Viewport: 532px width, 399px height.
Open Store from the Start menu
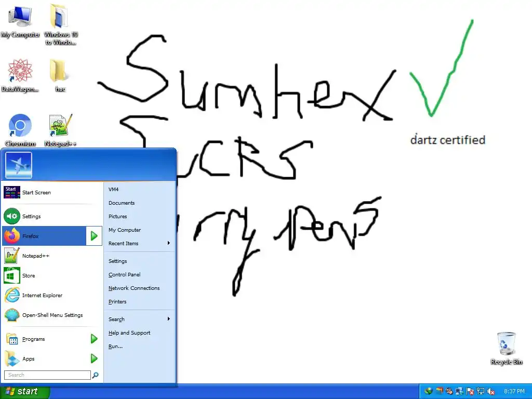coord(52,275)
